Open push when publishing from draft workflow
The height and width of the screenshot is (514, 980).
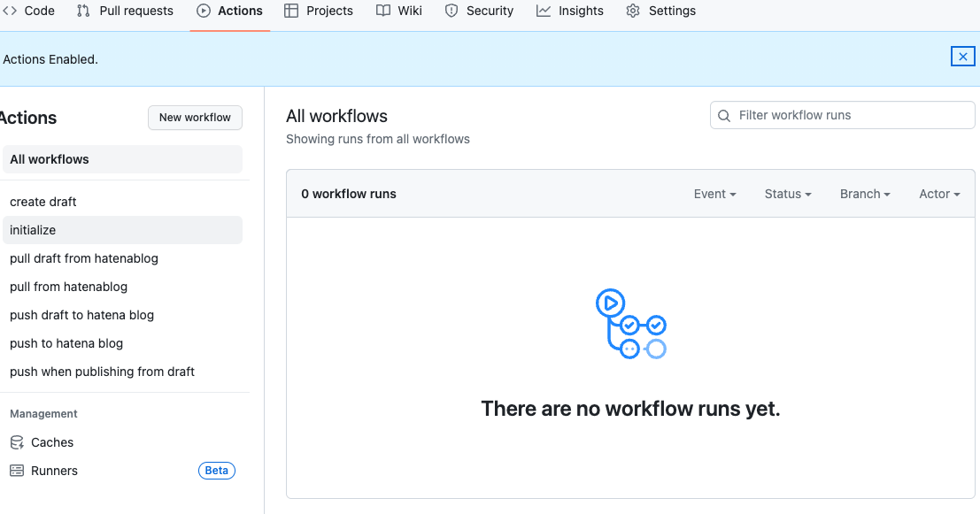point(122,372)
